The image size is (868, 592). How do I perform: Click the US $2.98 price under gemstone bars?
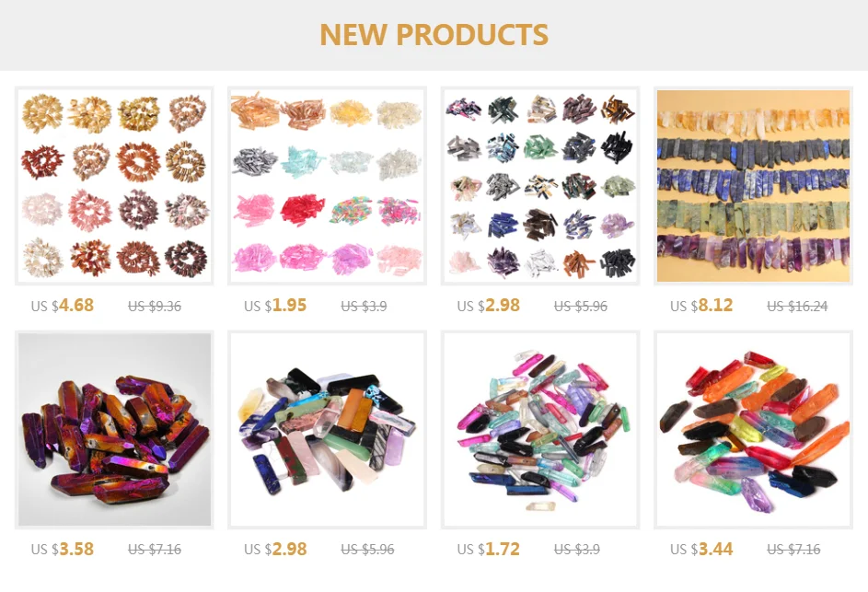pos(275,549)
